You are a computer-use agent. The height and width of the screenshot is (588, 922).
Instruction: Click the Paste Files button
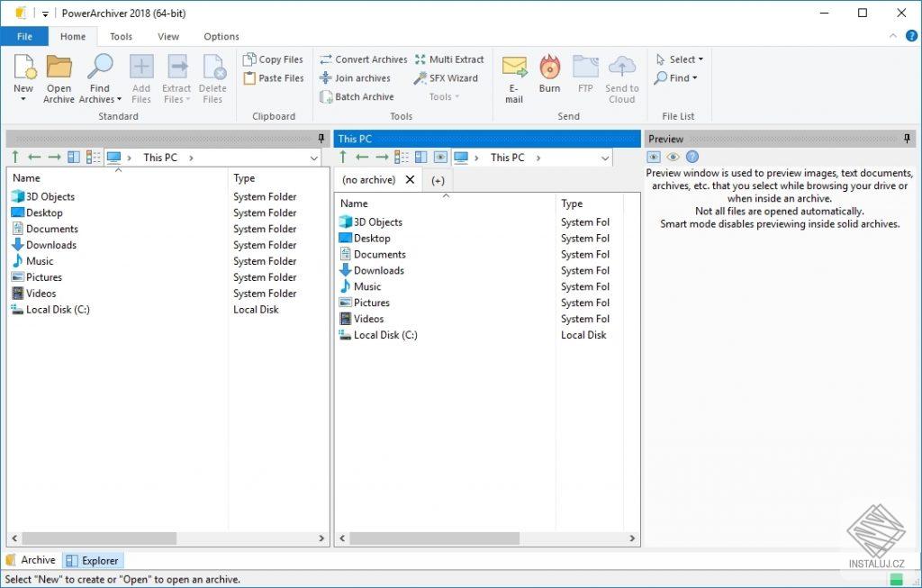pos(273,78)
